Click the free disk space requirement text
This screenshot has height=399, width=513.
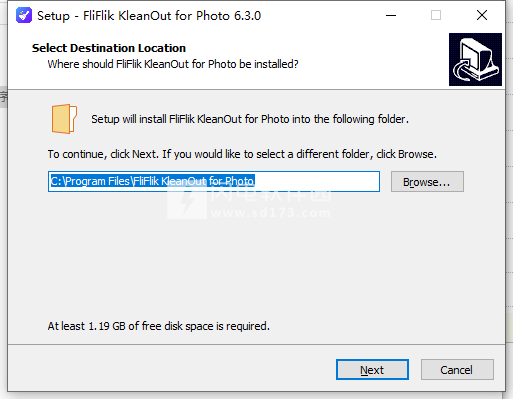coord(159,326)
